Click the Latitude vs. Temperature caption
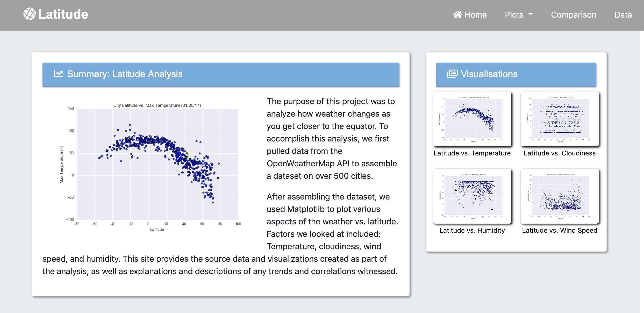 472,153
